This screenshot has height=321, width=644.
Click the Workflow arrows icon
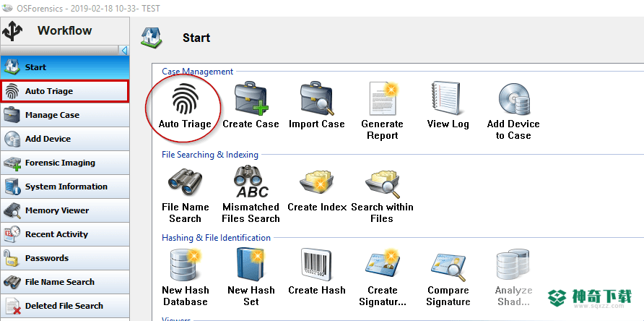13,31
